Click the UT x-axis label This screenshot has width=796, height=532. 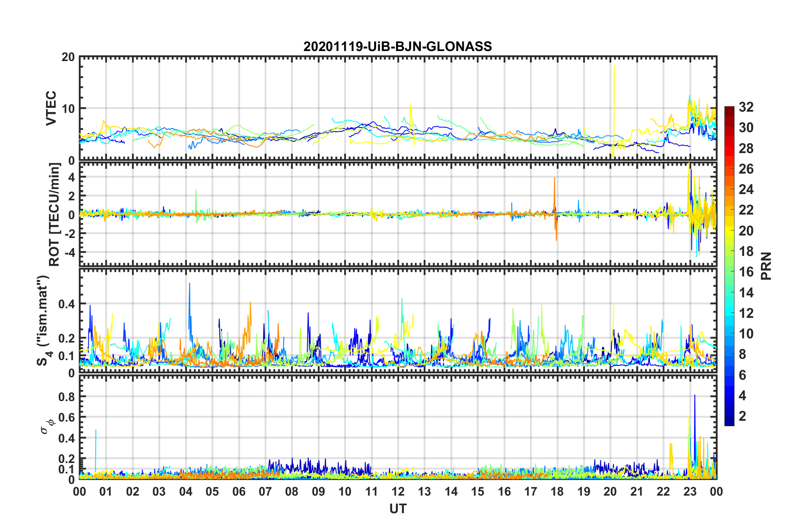[398, 508]
